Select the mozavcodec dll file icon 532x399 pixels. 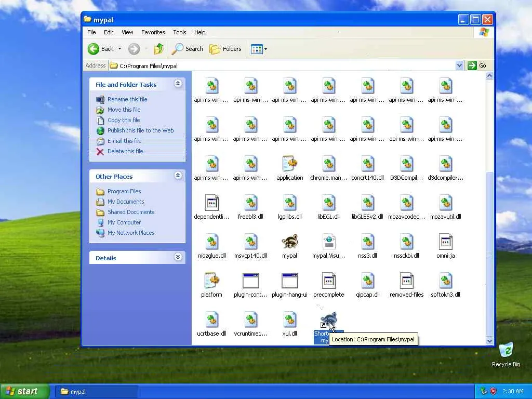pos(406,203)
